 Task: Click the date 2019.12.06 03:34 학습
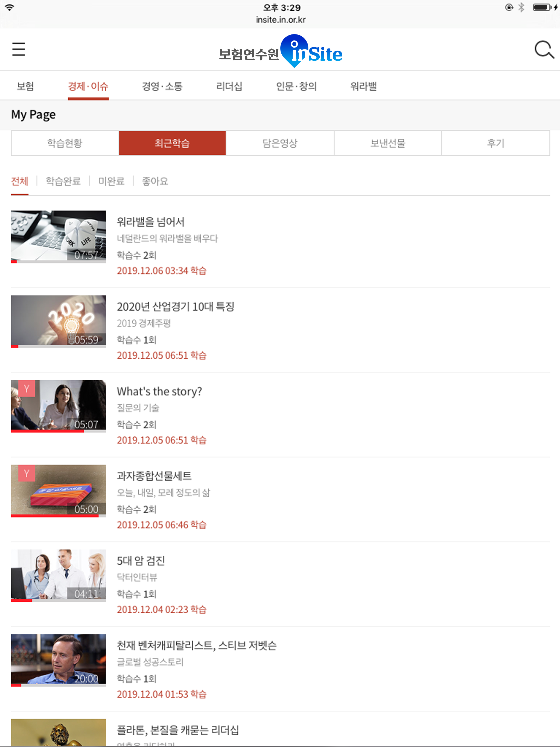pos(162,271)
